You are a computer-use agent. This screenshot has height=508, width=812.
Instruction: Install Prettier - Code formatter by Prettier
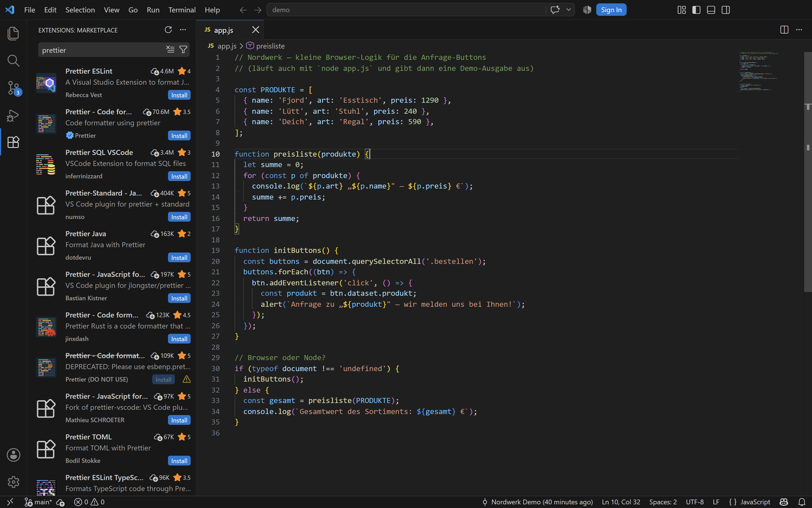click(x=179, y=135)
